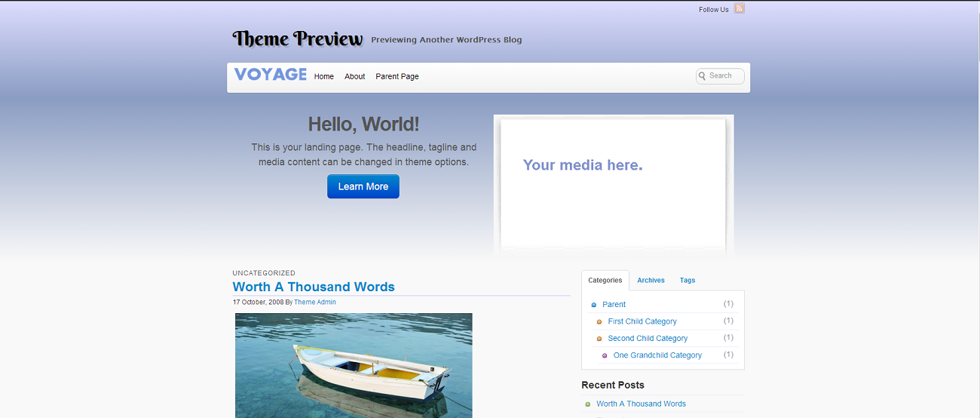The image size is (980, 418).
Task: Click the VOYAGE logo in navigation bar
Action: tap(271, 75)
